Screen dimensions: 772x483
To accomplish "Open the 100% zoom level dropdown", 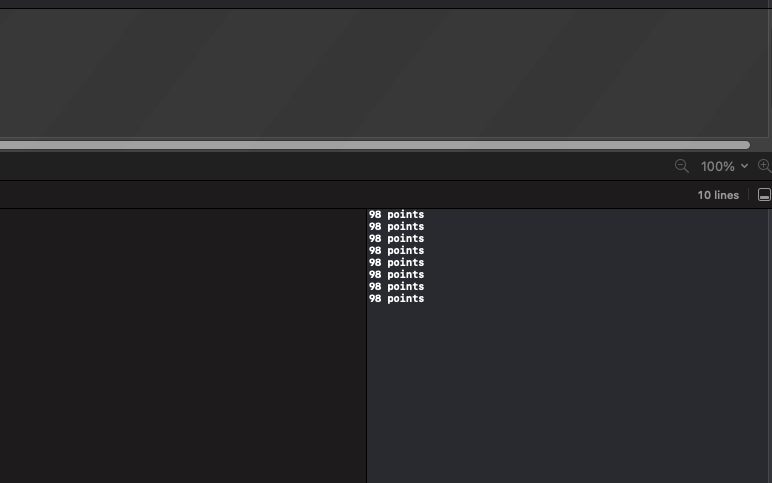I will click(724, 166).
